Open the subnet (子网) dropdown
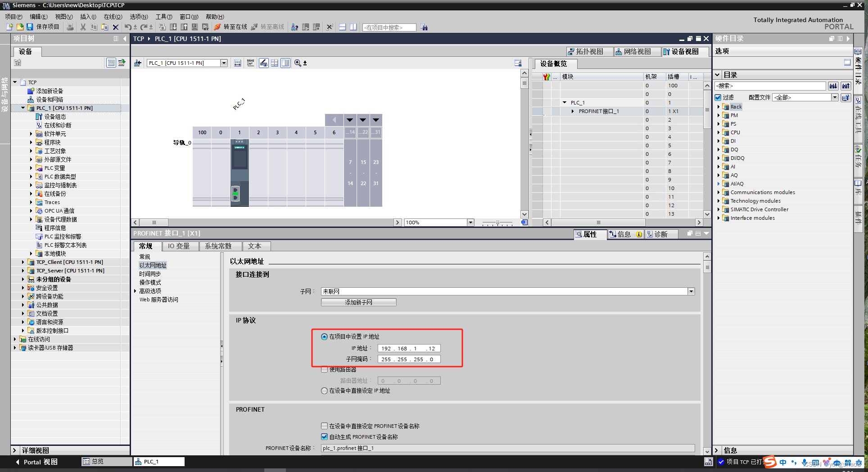 [691, 291]
